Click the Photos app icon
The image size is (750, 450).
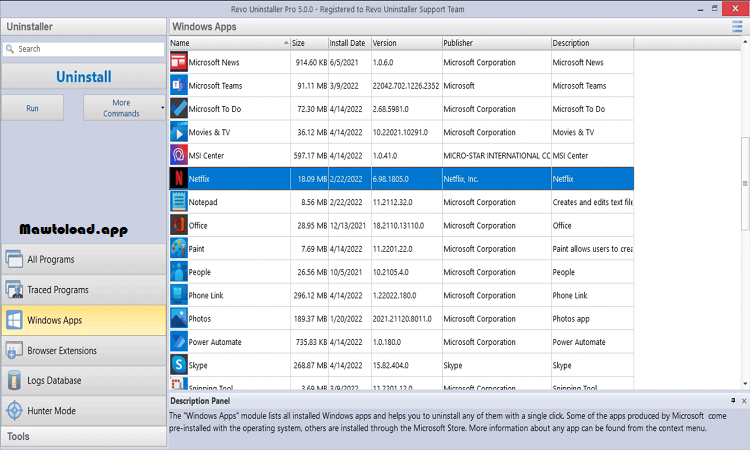tap(178, 318)
